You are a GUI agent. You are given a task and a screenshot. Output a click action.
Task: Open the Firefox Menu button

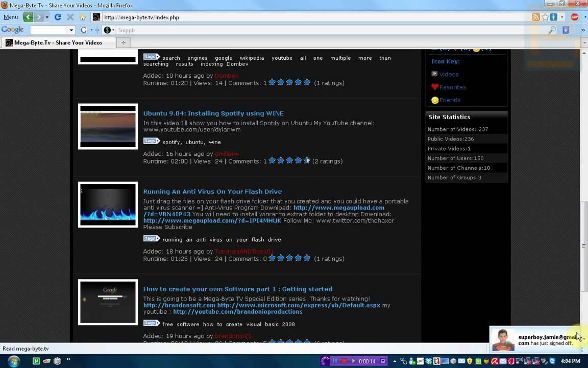[11, 17]
